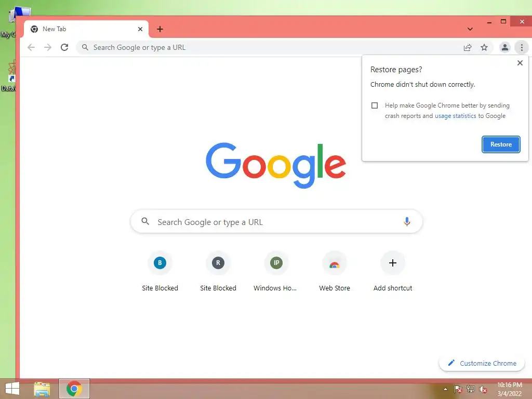Open a new tab with the plus button
This screenshot has width=532, height=399.
pos(160,29)
